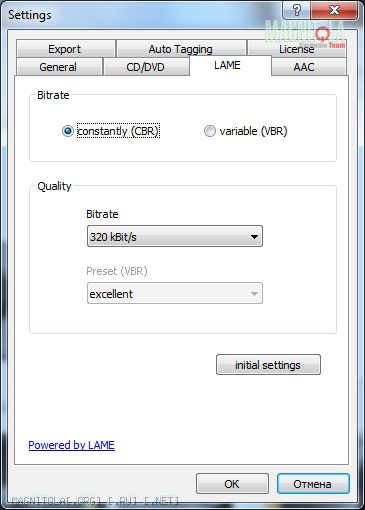Confirm with the OK button
This screenshot has width=365, height=510.
(x=232, y=484)
